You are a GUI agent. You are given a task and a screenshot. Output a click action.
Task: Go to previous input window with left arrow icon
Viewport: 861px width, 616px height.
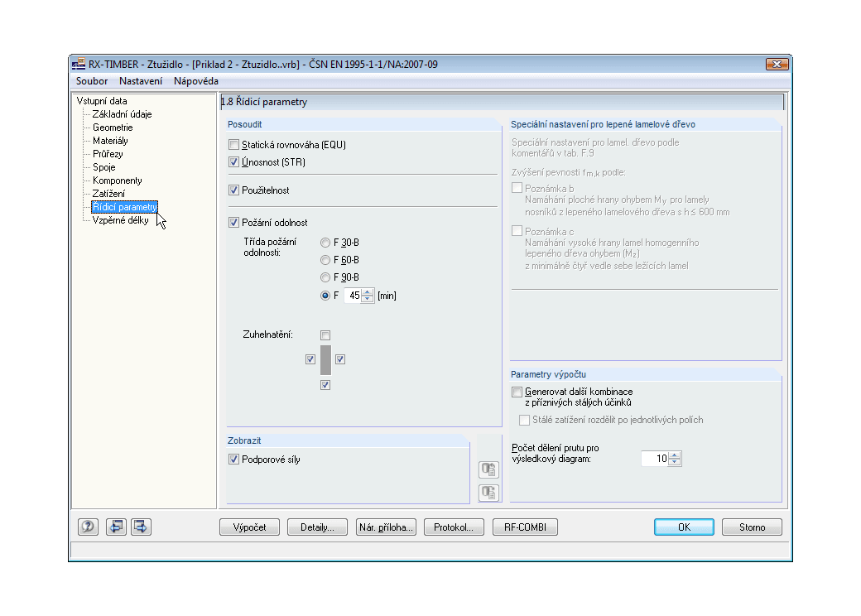(x=116, y=527)
